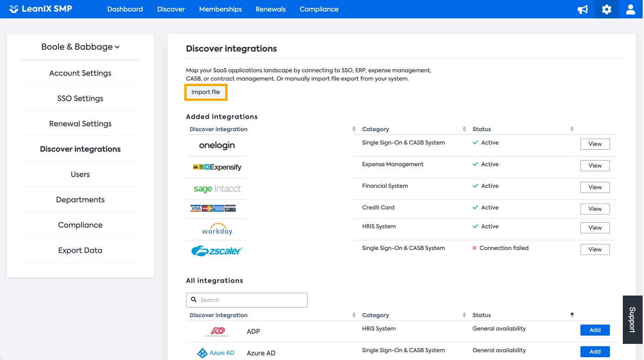Click Workday row 'HRIS System' cell
The height and width of the screenshot is (360, 644).
(379, 226)
